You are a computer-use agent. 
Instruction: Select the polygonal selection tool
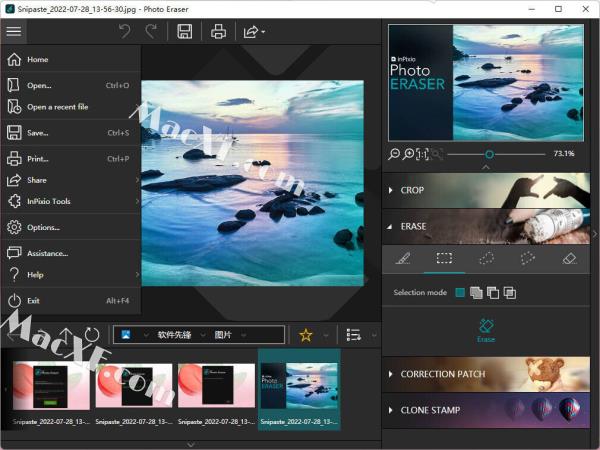pyautogui.click(x=528, y=258)
